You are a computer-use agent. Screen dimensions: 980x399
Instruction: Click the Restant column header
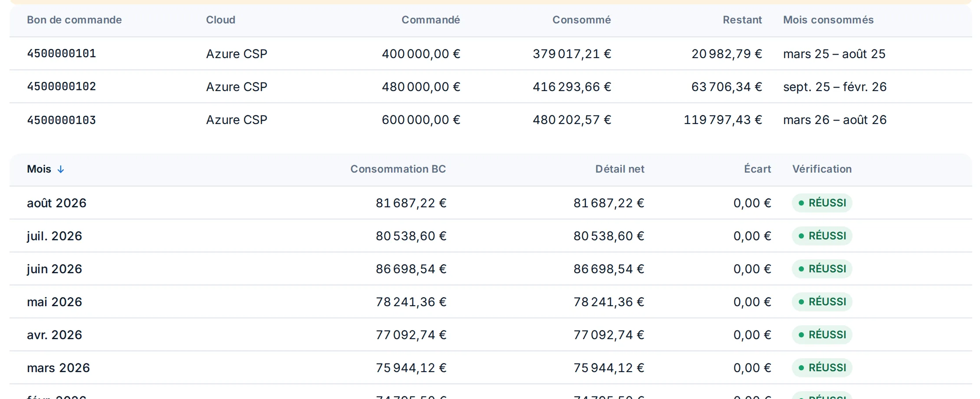742,20
